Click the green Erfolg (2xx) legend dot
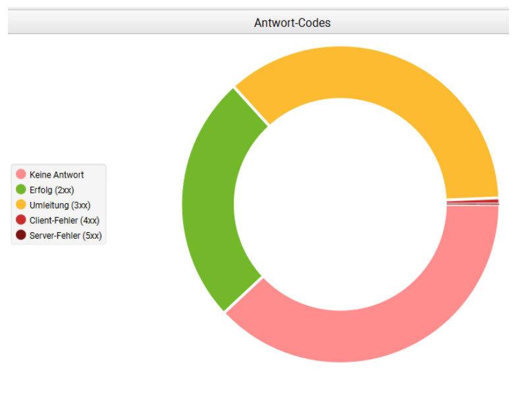Viewport: 532px width, 398px height. (20, 190)
